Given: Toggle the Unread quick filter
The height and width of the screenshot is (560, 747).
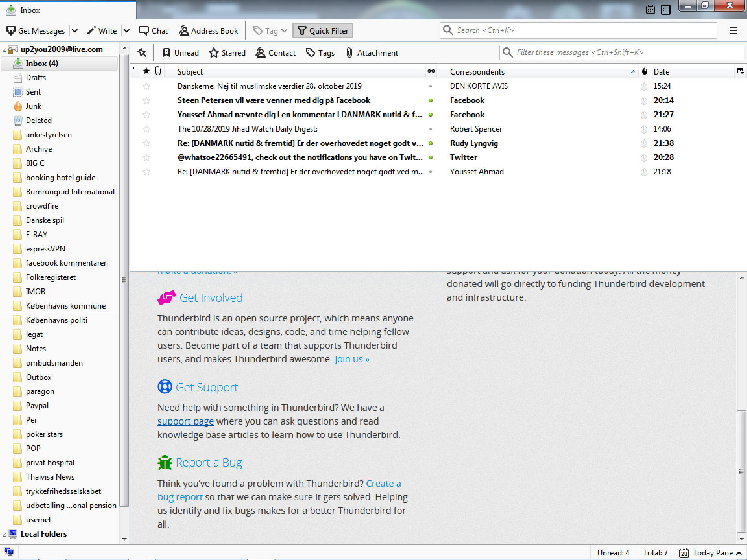Looking at the screenshot, I should (x=181, y=53).
